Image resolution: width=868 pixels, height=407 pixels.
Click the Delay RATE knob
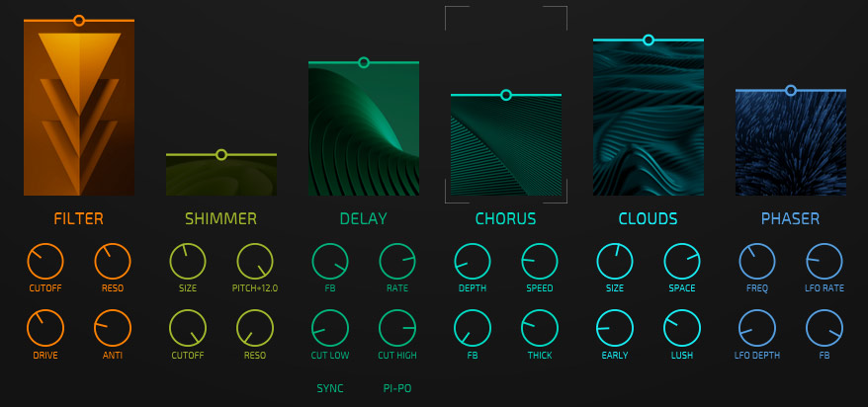[397, 262]
